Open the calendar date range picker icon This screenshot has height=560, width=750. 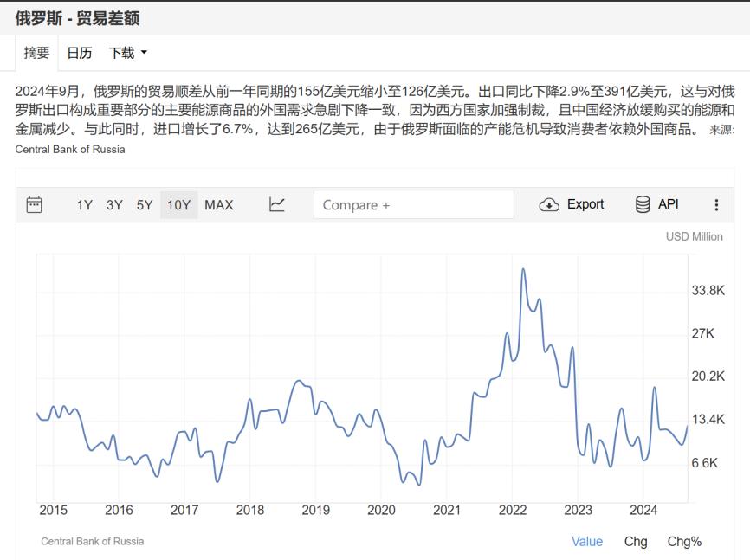(x=35, y=205)
